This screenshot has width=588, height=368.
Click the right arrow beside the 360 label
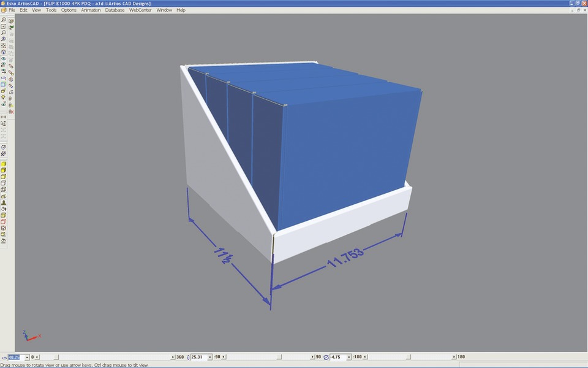pos(173,357)
